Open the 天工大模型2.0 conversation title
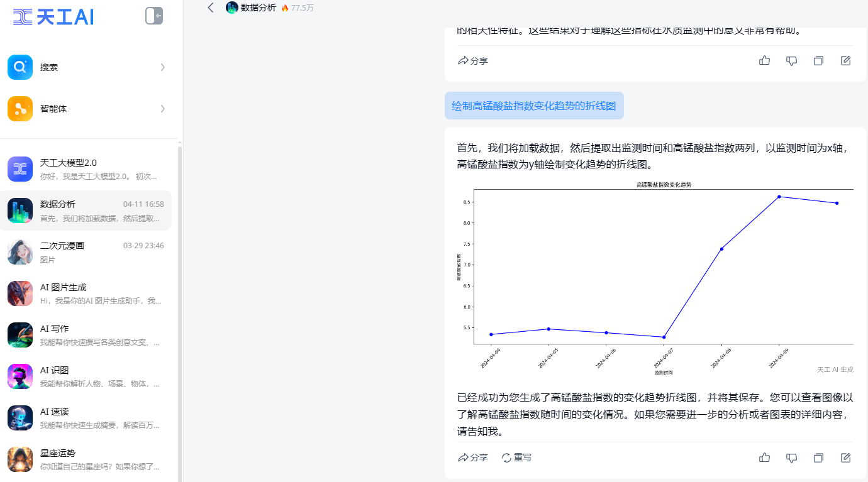Viewport: 868px width, 482px height. coord(69,163)
